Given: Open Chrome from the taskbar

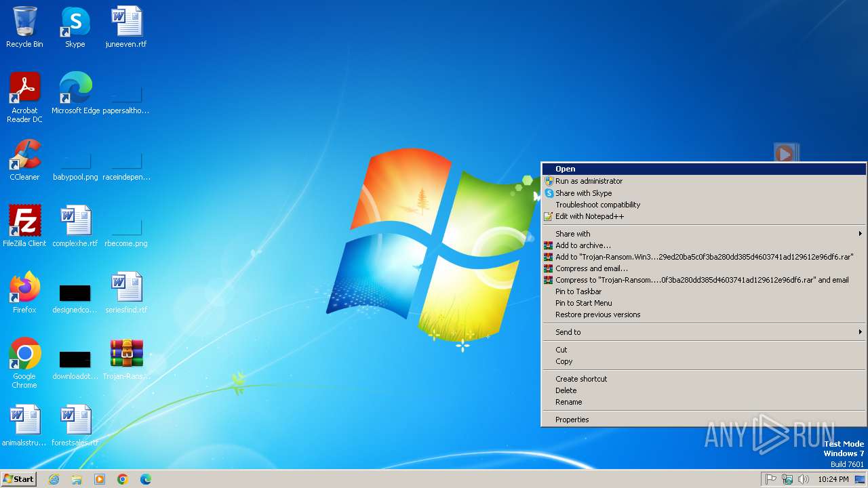Looking at the screenshot, I should [123, 479].
